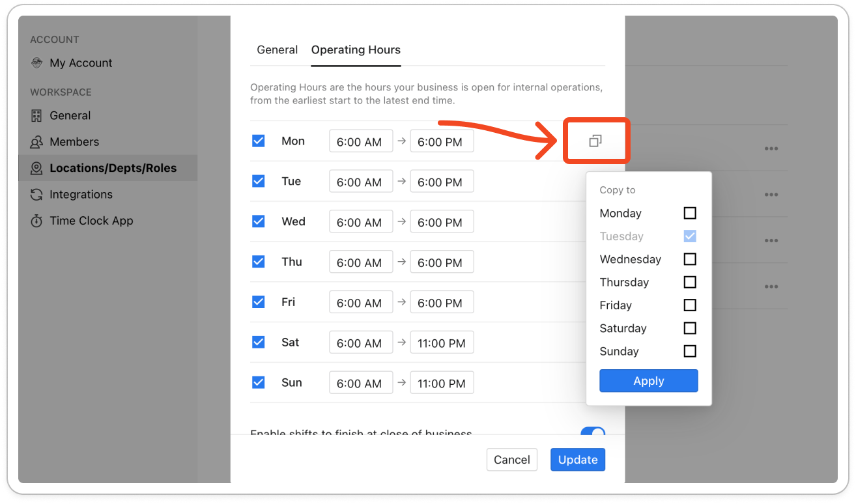This screenshot has width=856, height=504.
Task: Uncheck the Sun day checkbox
Action: tap(259, 383)
